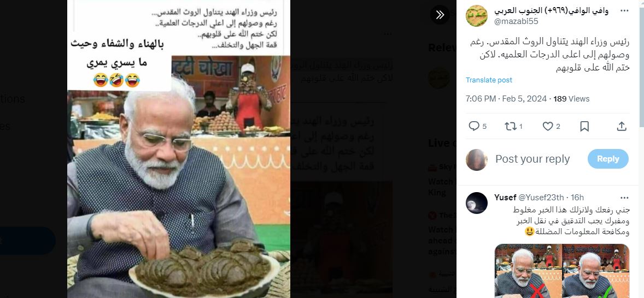The width and height of the screenshot is (644, 298).
Task: Share the post via upload arrow icon
Action: point(622,126)
